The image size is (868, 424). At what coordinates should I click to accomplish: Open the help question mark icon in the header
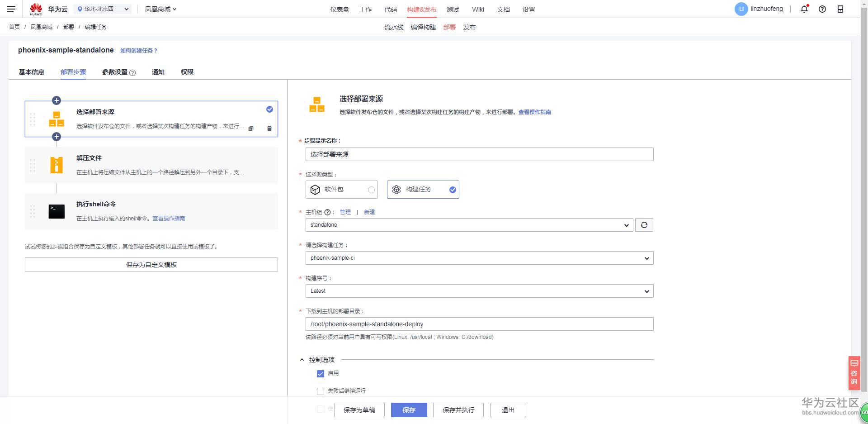tap(822, 9)
